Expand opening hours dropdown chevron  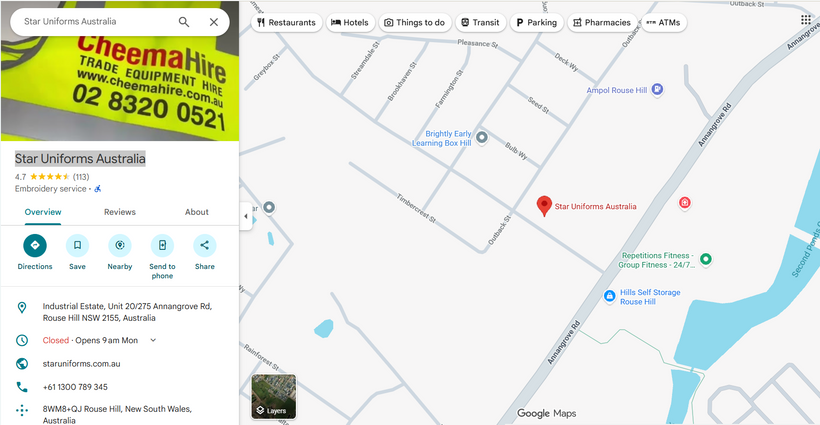coord(153,340)
